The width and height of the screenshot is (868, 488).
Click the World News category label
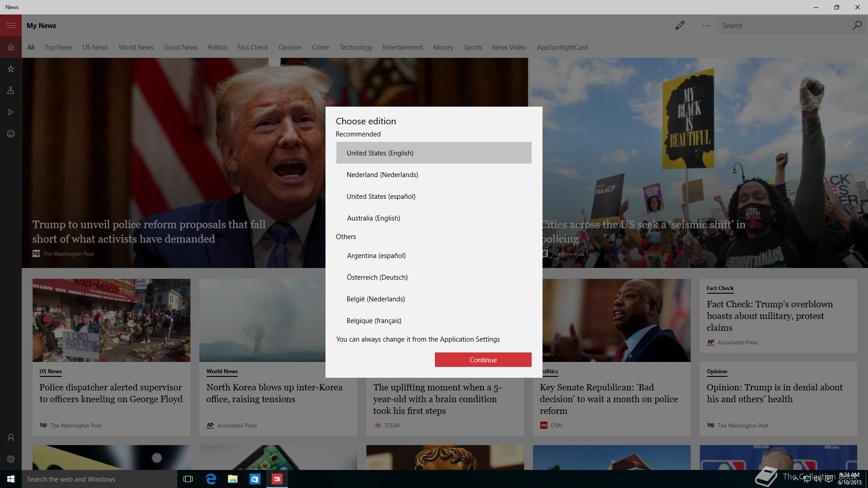pos(222,371)
